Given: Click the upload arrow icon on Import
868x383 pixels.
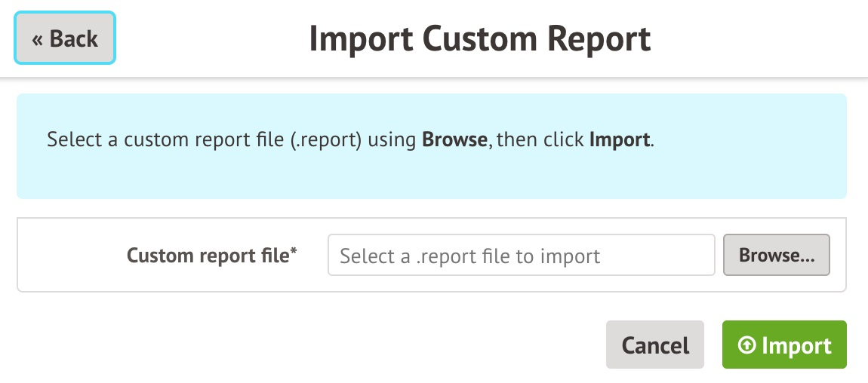Looking at the screenshot, I should click(746, 345).
